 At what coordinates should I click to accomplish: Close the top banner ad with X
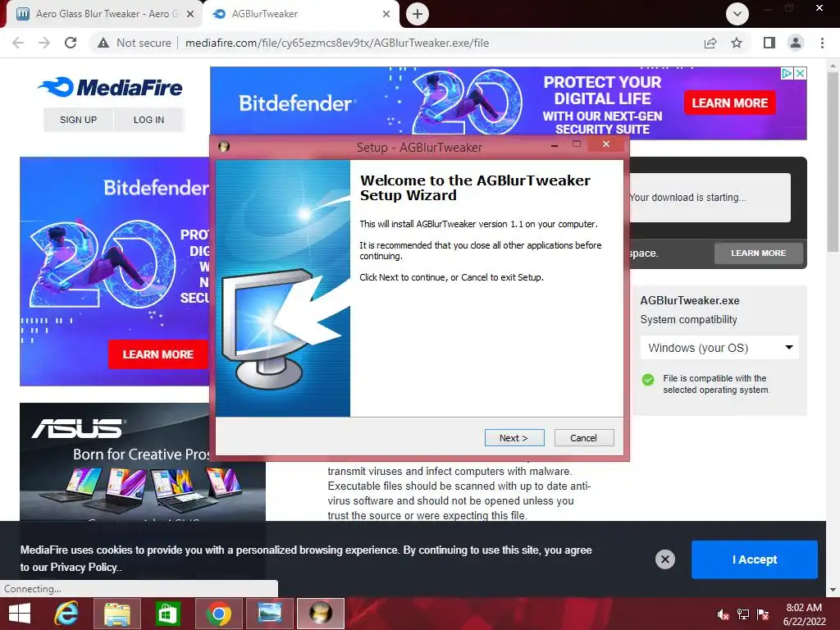800,73
